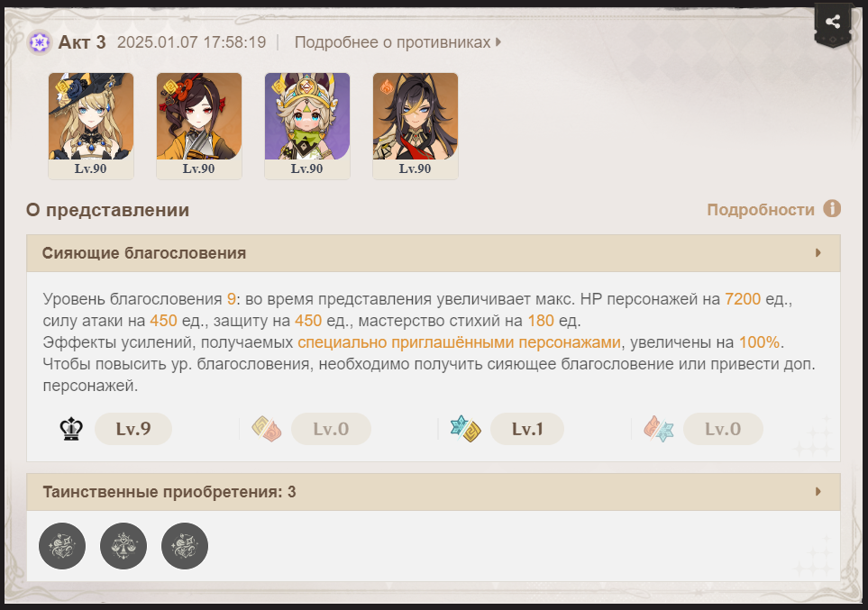
Task: Expand the Сияющие благословения section arrow
Action: click(x=818, y=253)
